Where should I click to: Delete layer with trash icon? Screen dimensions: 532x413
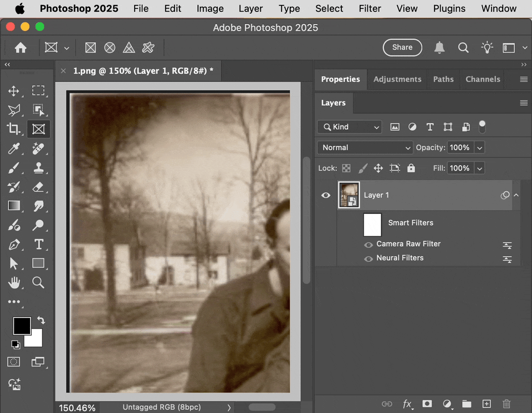(506, 404)
